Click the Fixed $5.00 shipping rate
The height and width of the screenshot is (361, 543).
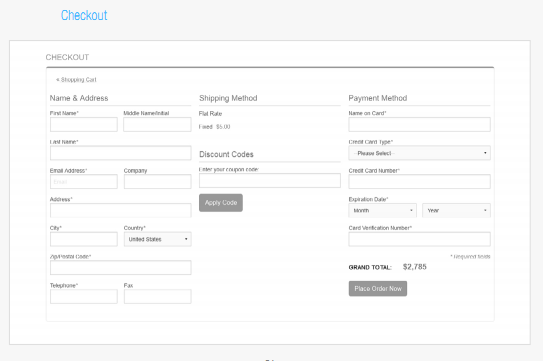[x=214, y=127]
